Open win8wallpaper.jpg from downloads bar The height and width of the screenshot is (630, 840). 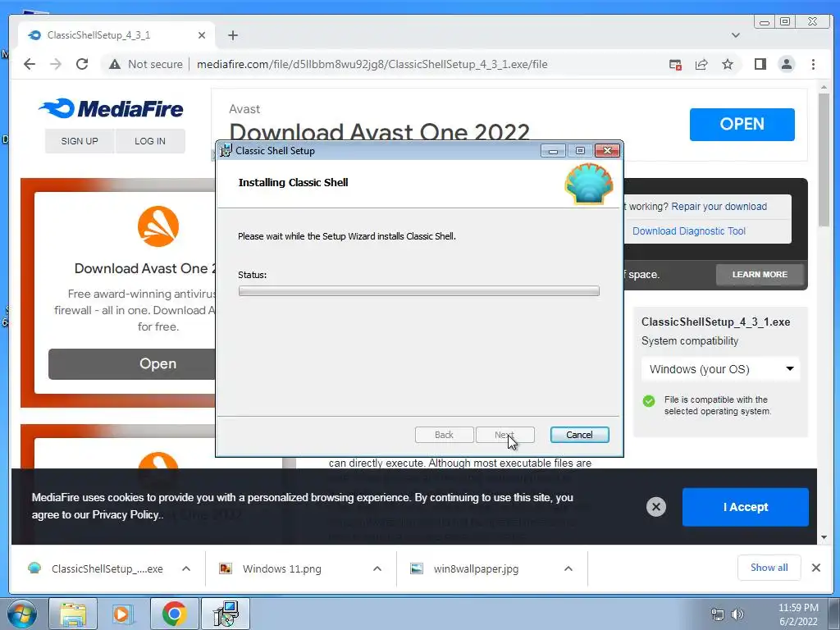[x=476, y=569]
